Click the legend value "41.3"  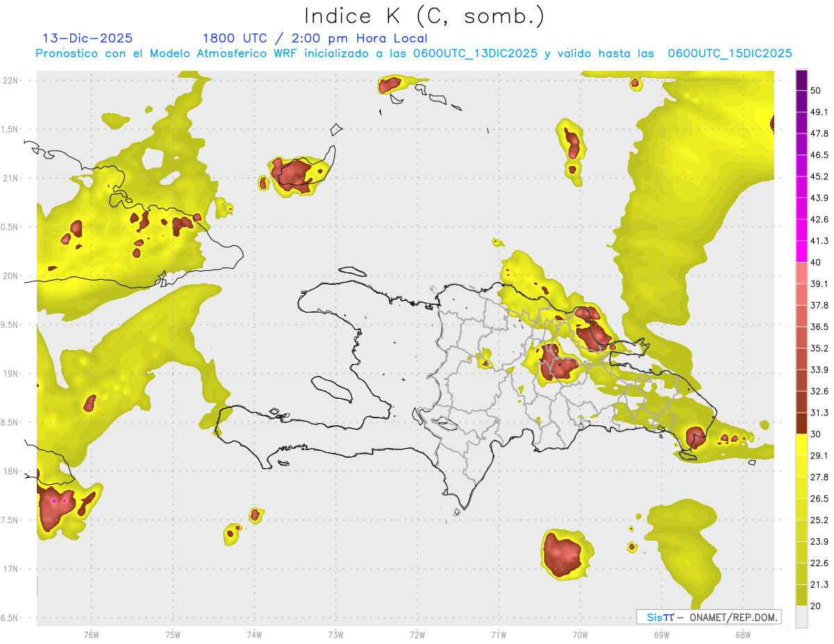819,241
